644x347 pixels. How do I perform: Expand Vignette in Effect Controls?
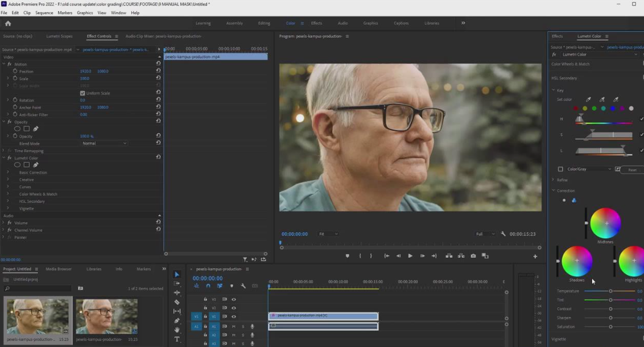click(x=8, y=208)
